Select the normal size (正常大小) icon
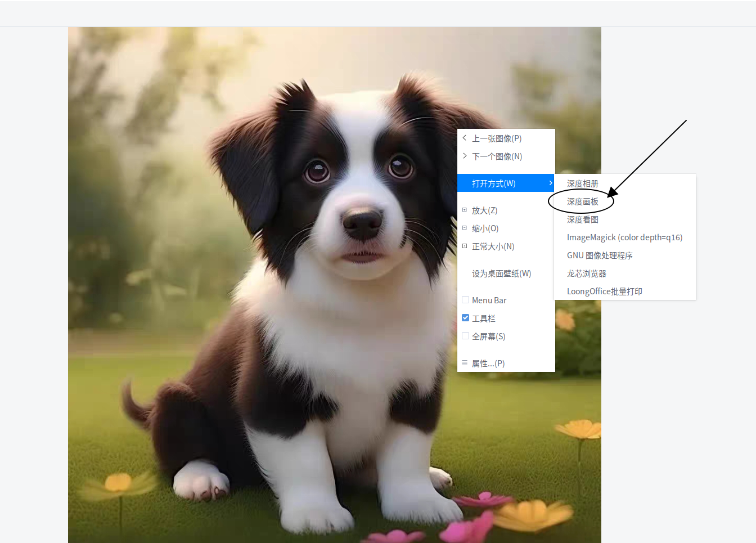 tap(465, 246)
